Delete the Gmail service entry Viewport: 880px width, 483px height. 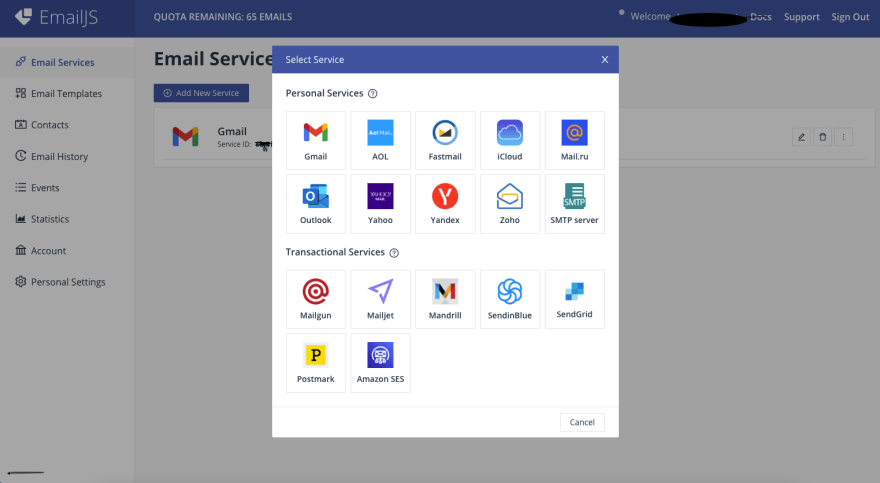[x=823, y=137]
